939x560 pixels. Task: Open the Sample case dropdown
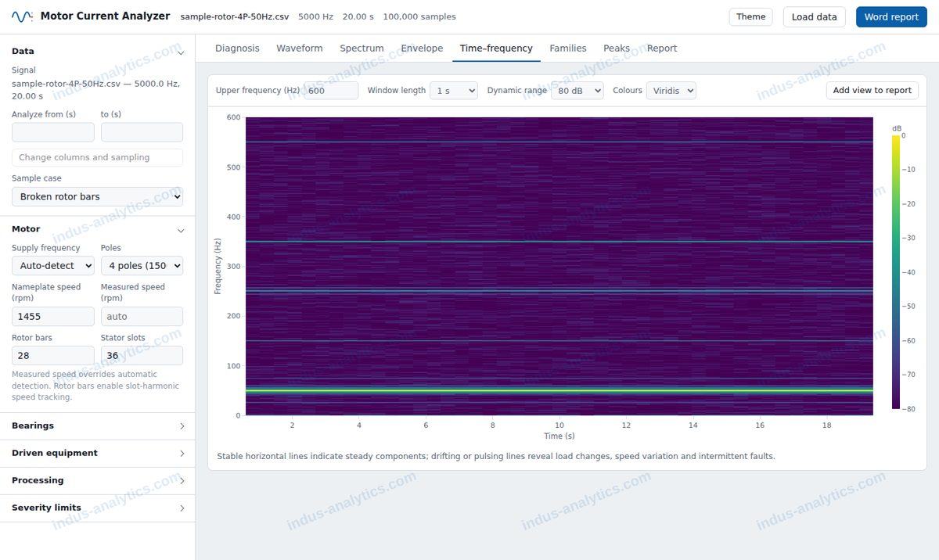point(97,196)
